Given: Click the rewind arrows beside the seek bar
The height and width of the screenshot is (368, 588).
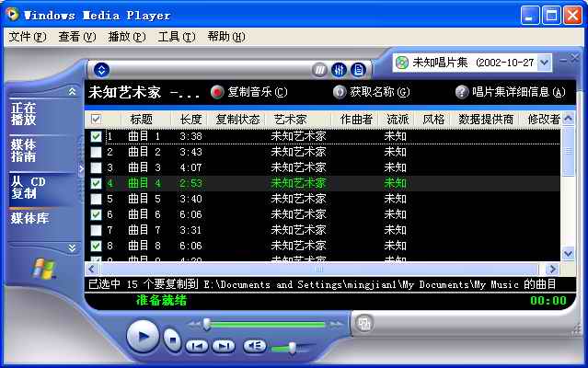Looking at the screenshot, I should click(x=194, y=324).
